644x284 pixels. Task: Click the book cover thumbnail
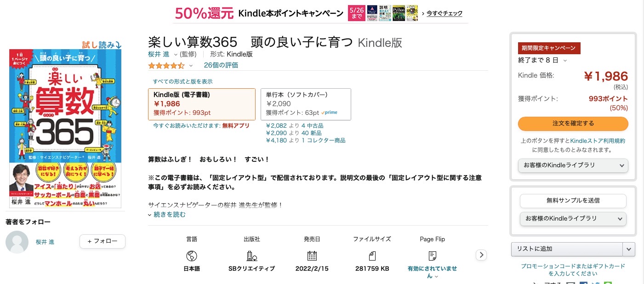pyautogui.click(x=65, y=128)
